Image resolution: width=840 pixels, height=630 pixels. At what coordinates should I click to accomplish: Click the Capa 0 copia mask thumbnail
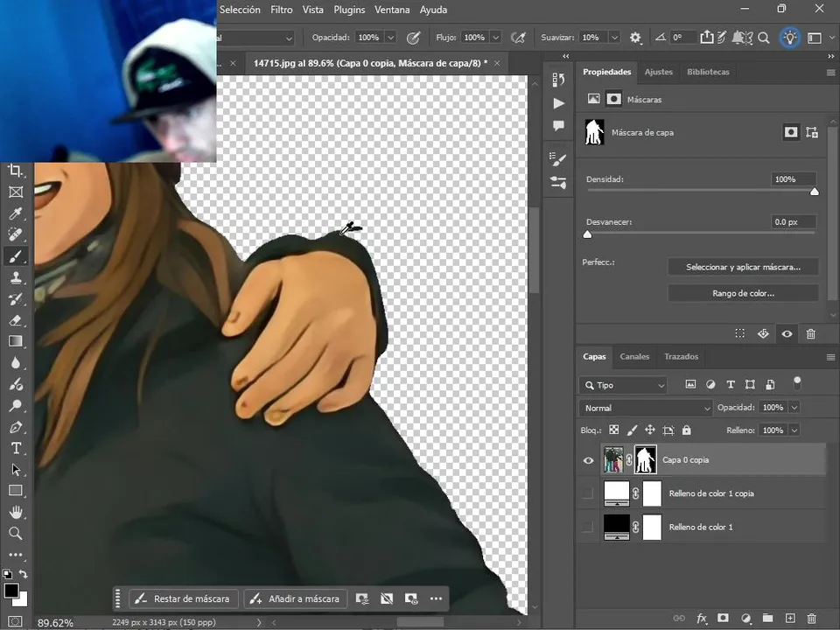[x=646, y=460]
